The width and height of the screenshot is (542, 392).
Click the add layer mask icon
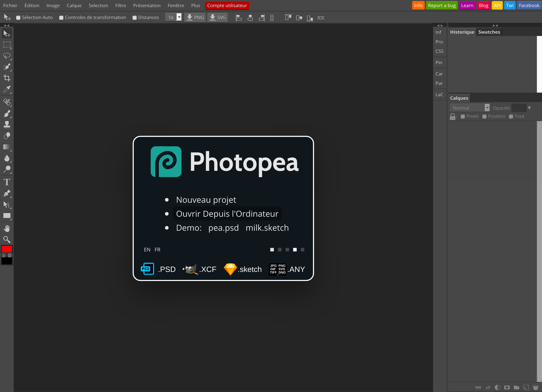(507, 387)
